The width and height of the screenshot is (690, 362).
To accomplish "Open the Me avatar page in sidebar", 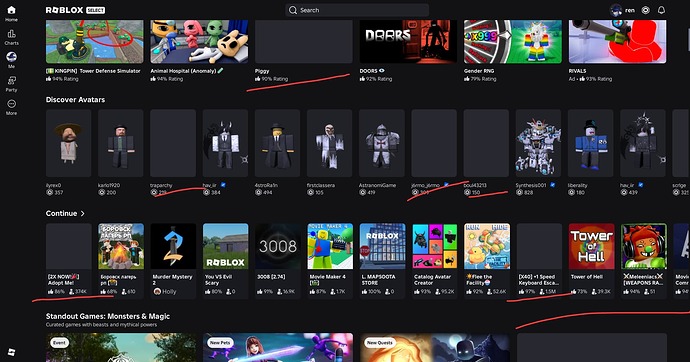I will tap(11, 60).
